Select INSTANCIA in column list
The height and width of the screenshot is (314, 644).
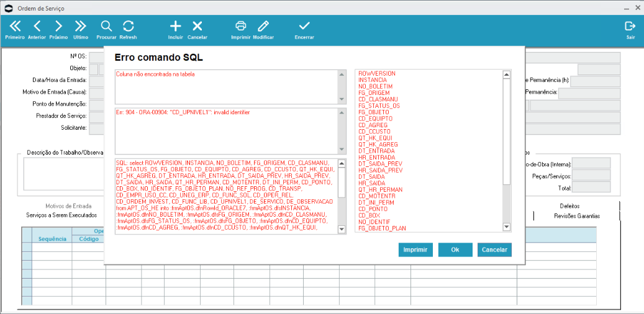click(x=373, y=80)
